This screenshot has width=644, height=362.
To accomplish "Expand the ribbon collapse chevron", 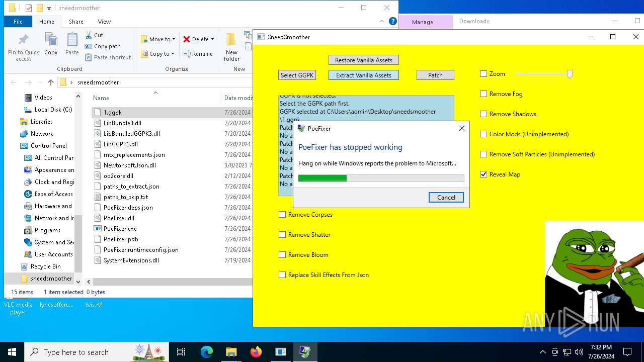I will (382, 21).
